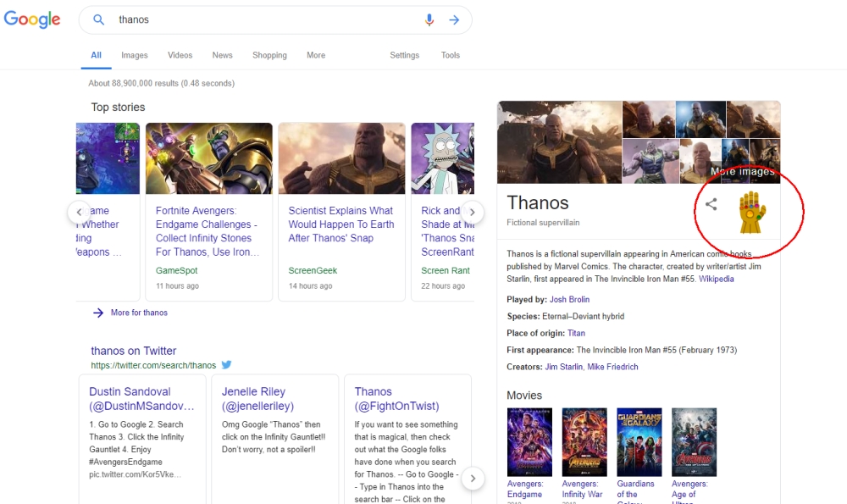Screen dimensions: 847x504
Task: Open the Tools search options
Action: [450, 55]
